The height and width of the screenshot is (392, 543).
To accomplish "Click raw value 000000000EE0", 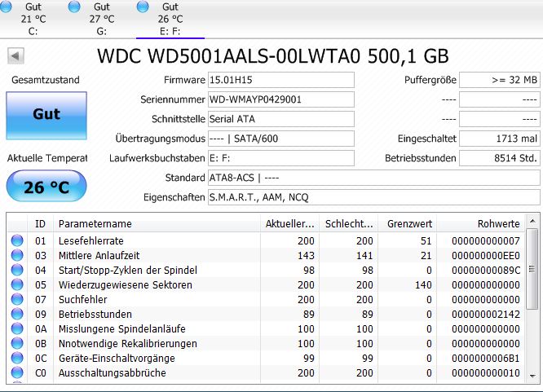I will (485, 256).
